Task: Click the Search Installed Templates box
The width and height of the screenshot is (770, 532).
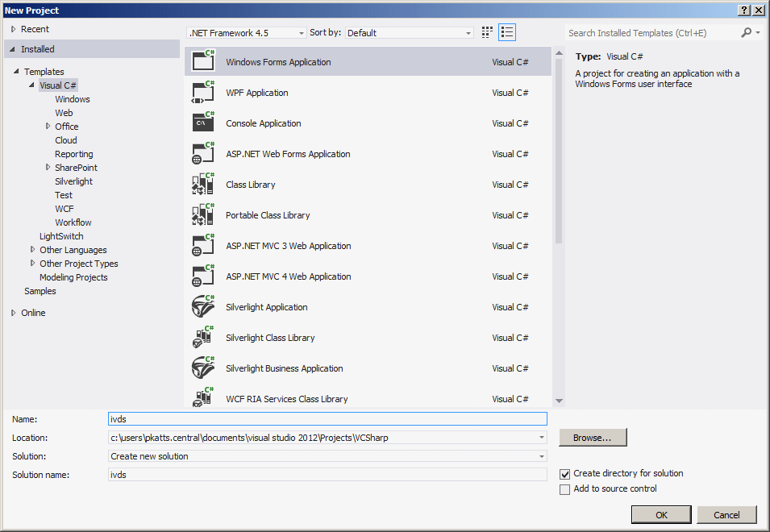Action: click(x=653, y=33)
